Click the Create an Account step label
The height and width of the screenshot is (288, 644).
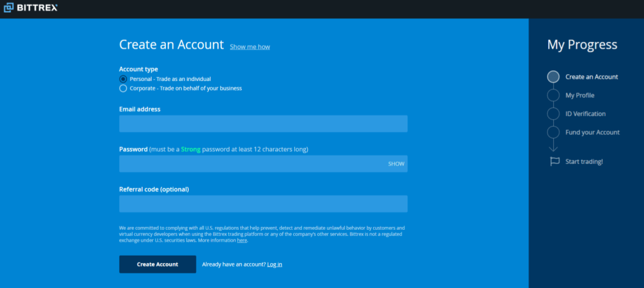pyautogui.click(x=591, y=77)
